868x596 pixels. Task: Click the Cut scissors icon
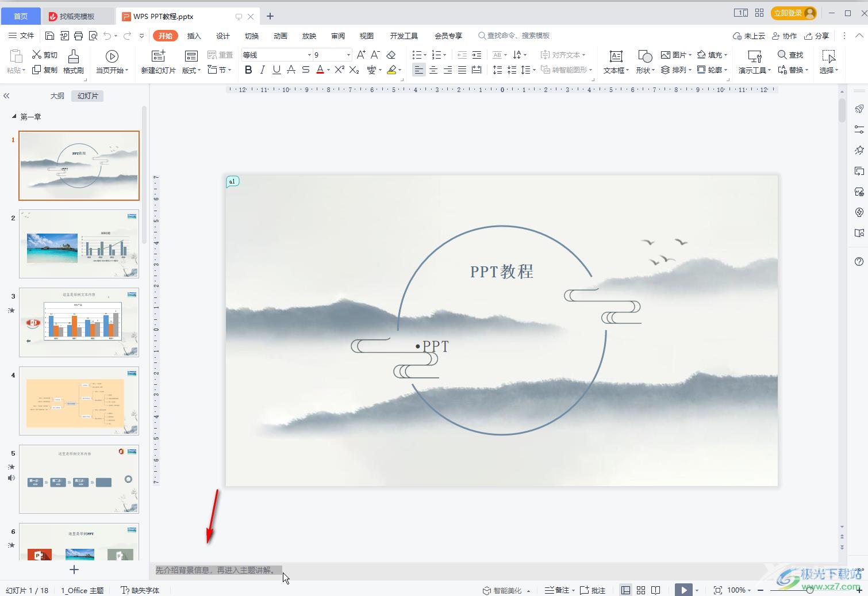[x=37, y=55]
